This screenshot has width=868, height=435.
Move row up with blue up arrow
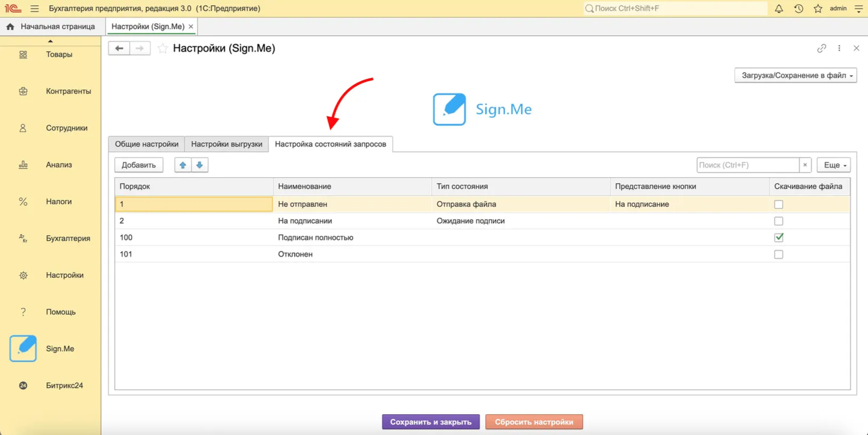point(183,165)
